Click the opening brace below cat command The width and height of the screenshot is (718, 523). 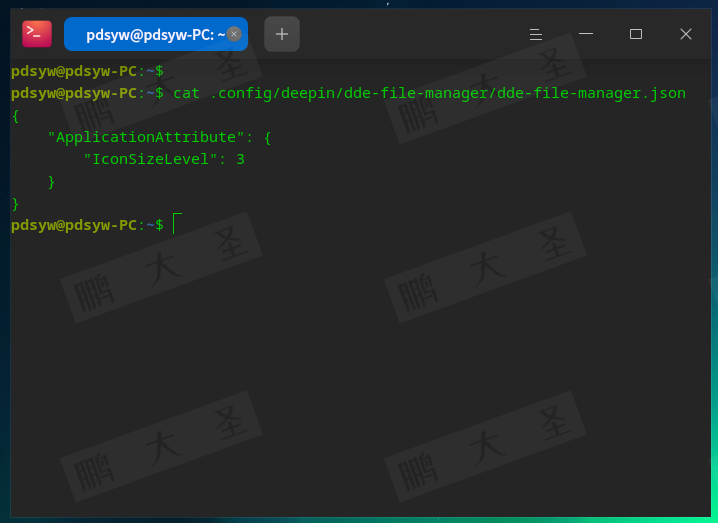coord(16,116)
